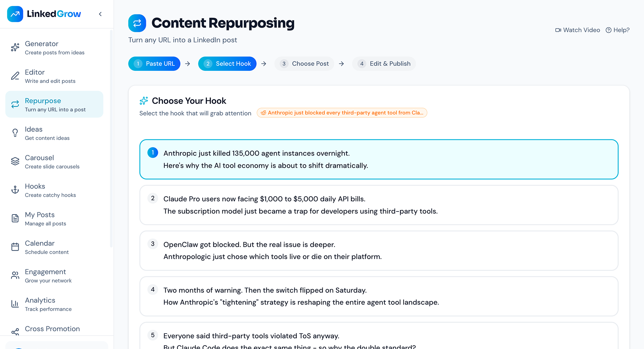The image size is (644, 349).
Task: Open the Hooks section
Action: (x=54, y=190)
